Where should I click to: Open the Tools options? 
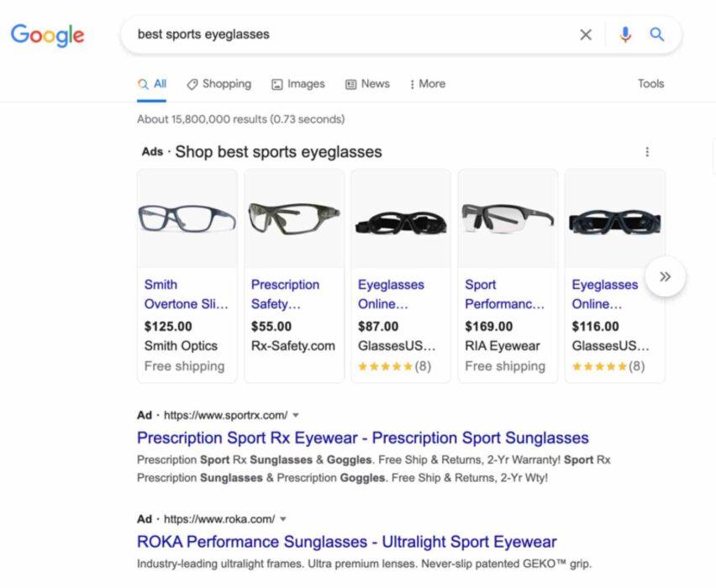[650, 84]
